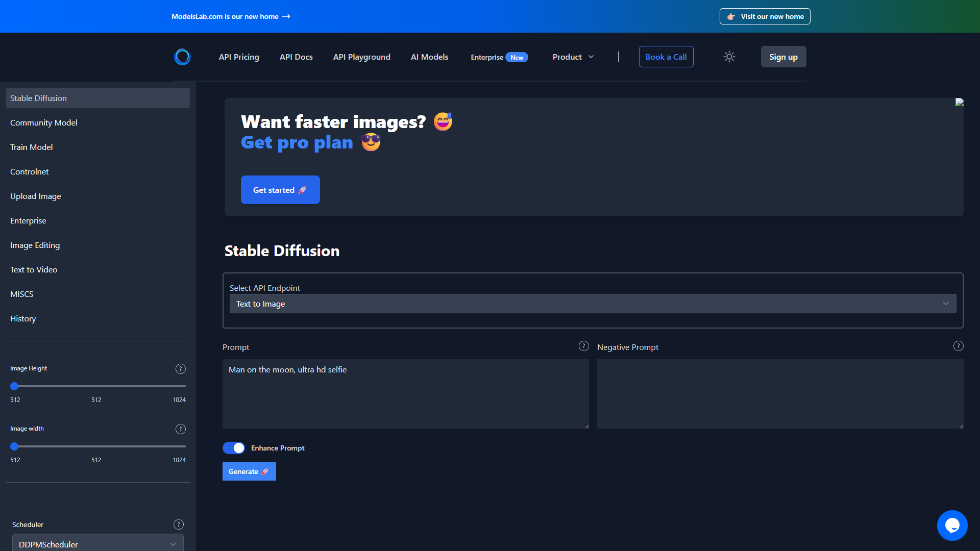Open the Image width help icon
This screenshot has height=551, width=980.
(181, 429)
